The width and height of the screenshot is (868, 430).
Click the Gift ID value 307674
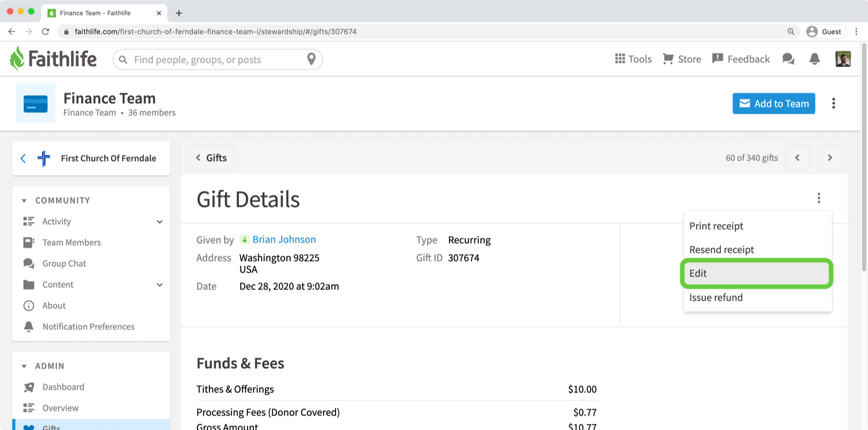(464, 258)
